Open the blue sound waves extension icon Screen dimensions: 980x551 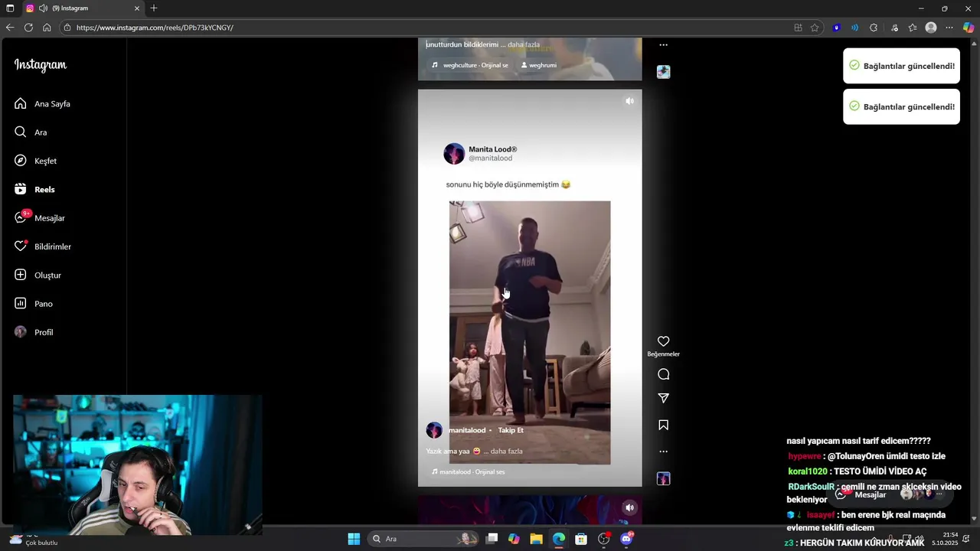coord(855,28)
